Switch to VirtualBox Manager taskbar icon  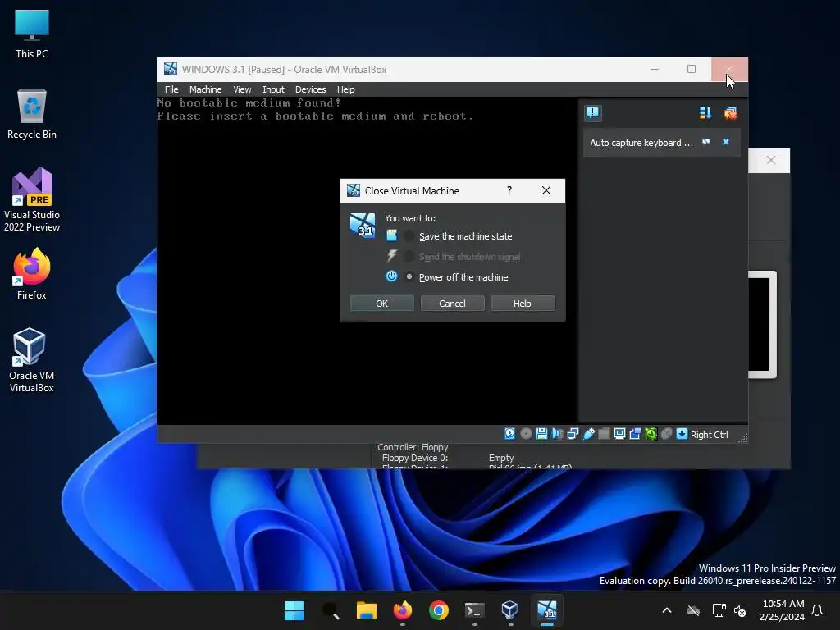[x=510, y=610]
